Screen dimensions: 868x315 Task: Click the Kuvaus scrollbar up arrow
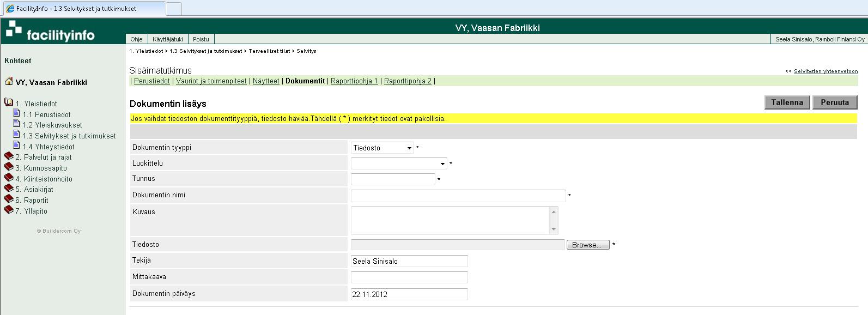[x=554, y=211]
